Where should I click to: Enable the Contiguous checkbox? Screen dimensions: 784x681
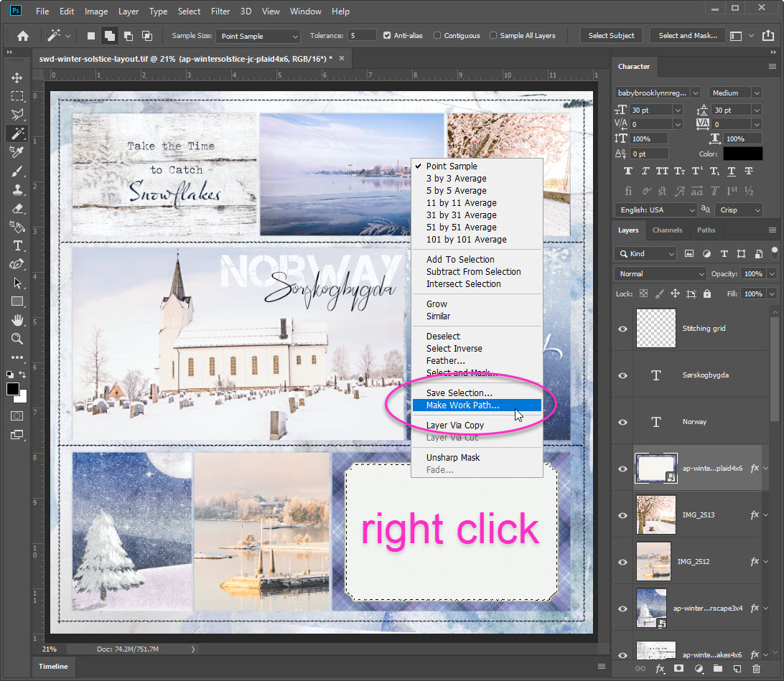(437, 35)
